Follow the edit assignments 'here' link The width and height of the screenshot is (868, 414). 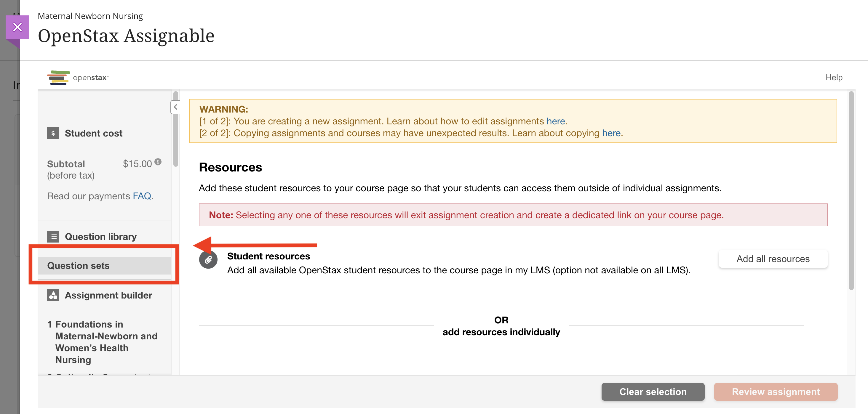tap(556, 121)
